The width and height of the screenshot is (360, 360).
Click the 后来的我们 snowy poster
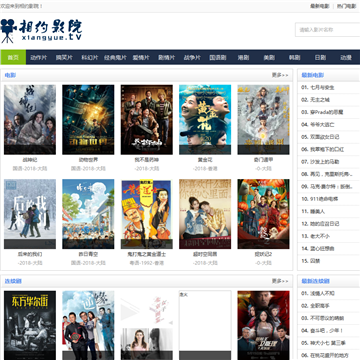point(30,214)
